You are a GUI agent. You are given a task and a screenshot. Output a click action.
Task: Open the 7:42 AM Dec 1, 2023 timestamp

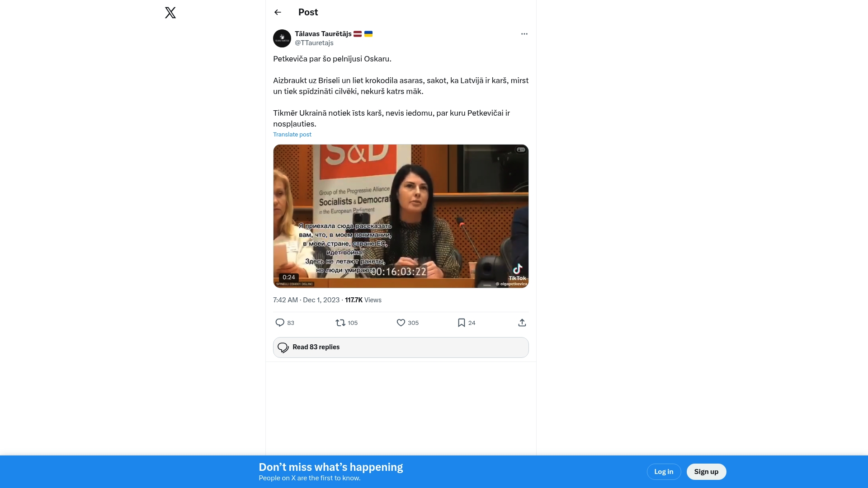(x=306, y=300)
